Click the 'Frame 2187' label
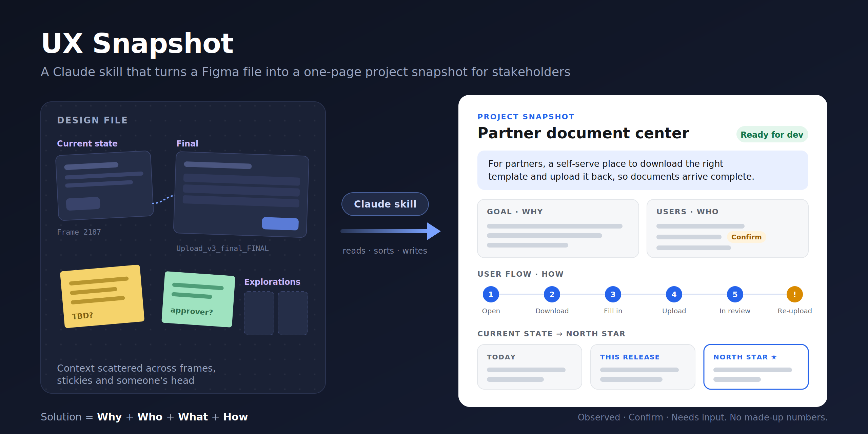This screenshot has width=868, height=434. pyautogui.click(x=79, y=232)
